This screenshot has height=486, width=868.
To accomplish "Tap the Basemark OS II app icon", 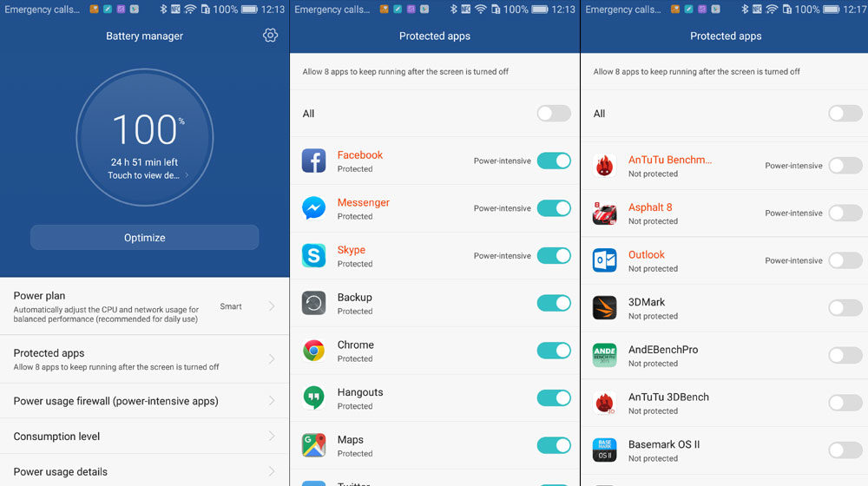I will (x=604, y=450).
